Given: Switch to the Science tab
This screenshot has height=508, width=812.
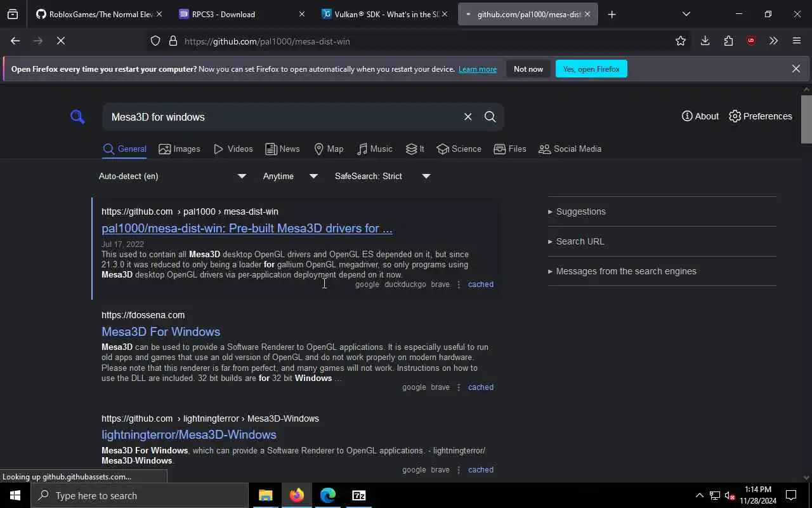Looking at the screenshot, I should 459,149.
